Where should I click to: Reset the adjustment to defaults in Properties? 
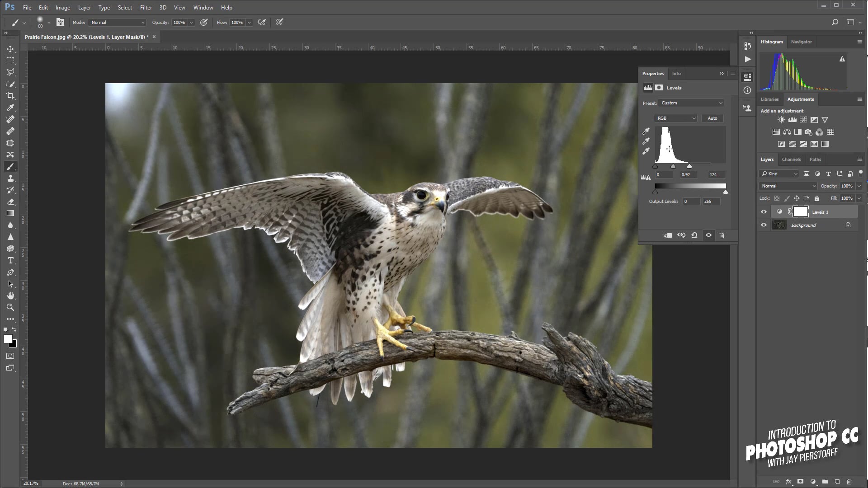point(694,235)
